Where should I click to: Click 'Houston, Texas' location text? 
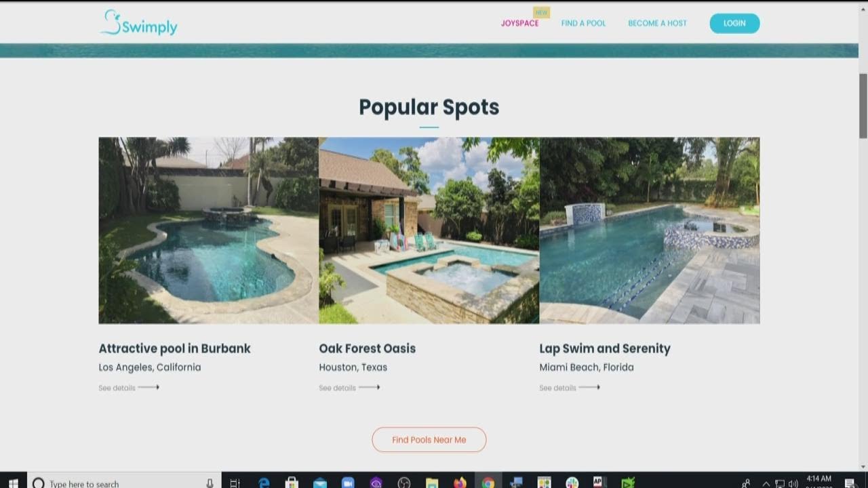(x=353, y=367)
